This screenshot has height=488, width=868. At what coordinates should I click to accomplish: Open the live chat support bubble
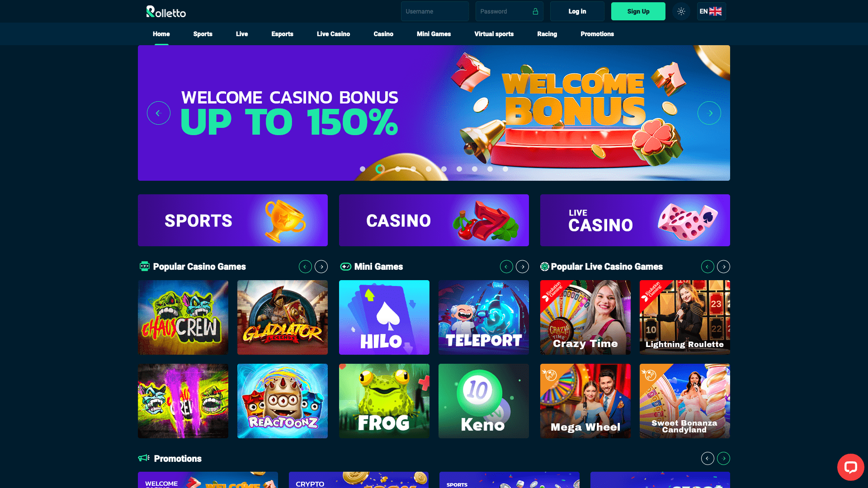coord(850,467)
